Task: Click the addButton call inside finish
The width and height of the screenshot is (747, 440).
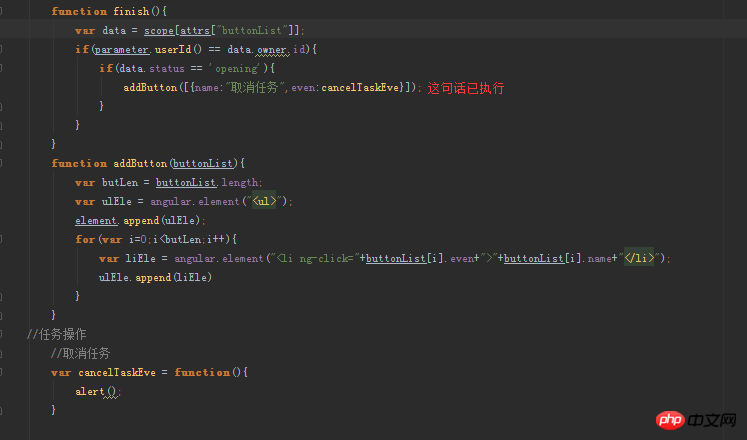Action: pyautogui.click(x=150, y=88)
